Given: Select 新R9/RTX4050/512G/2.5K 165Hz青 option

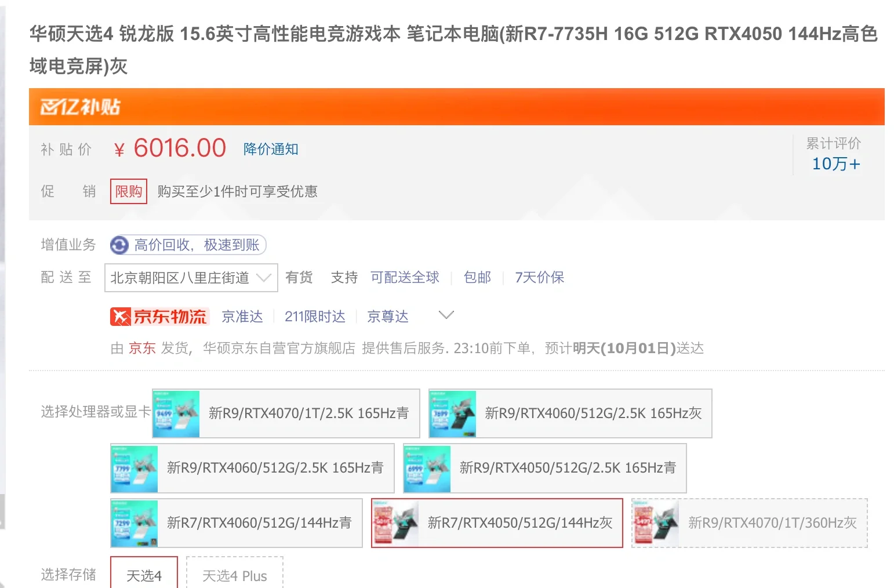Looking at the screenshot, I should tap(545, 468).
